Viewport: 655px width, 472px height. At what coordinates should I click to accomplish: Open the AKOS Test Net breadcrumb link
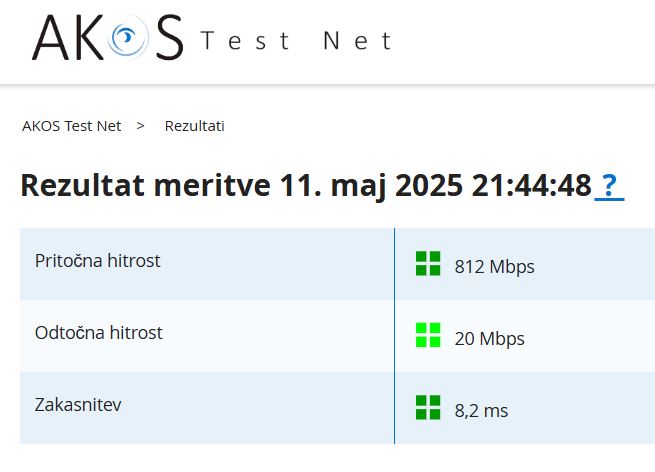(71, 126)
